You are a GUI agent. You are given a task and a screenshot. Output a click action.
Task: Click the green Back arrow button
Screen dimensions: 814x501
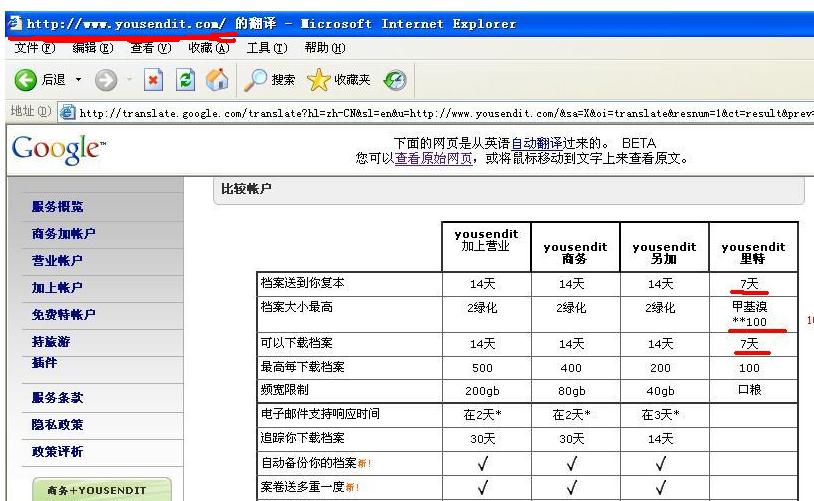pos(25,80)
